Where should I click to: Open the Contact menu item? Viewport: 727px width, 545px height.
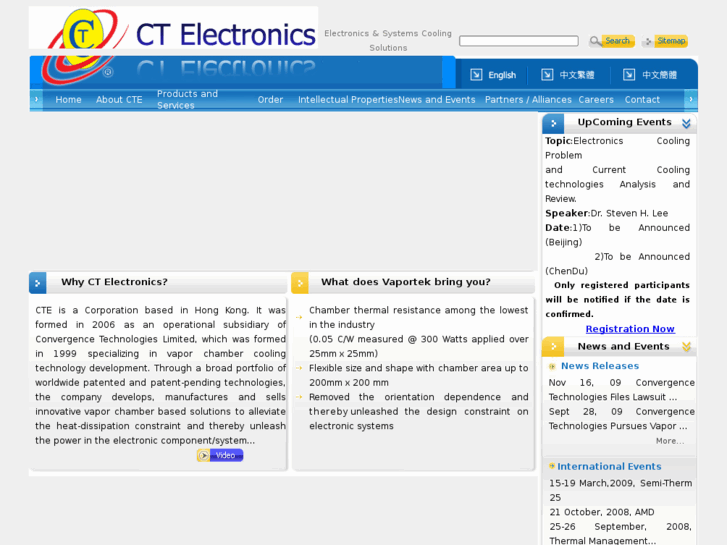tap(642, 100)
